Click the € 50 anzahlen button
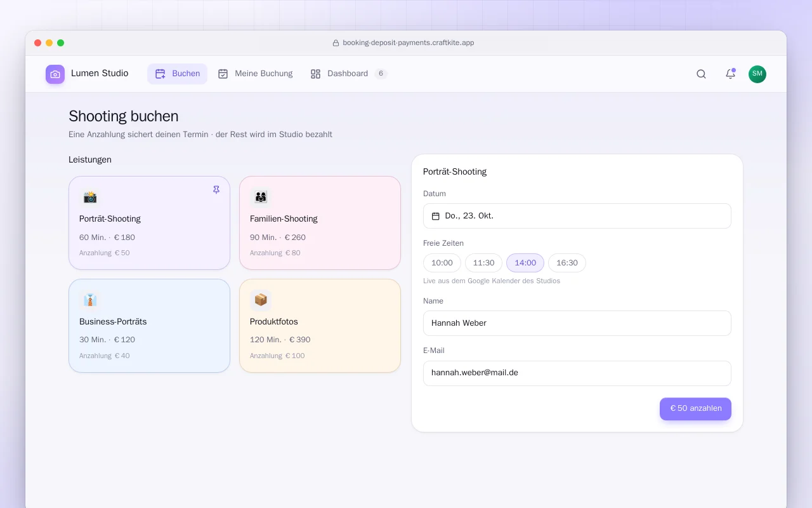 [695, 409]
